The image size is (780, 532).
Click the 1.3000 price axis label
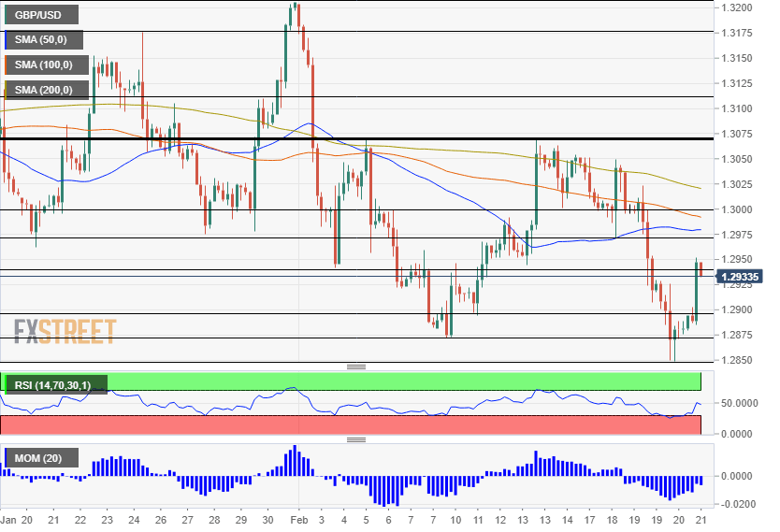pyautogui.click(x=737, y=209)
